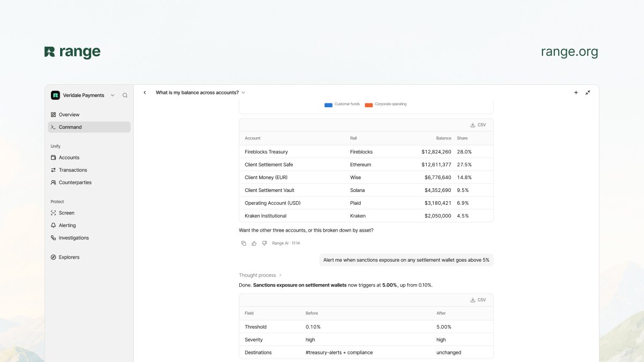Select the Client Settlement Safe row
This screenshot has width=644, height=362.
(366, 165)
